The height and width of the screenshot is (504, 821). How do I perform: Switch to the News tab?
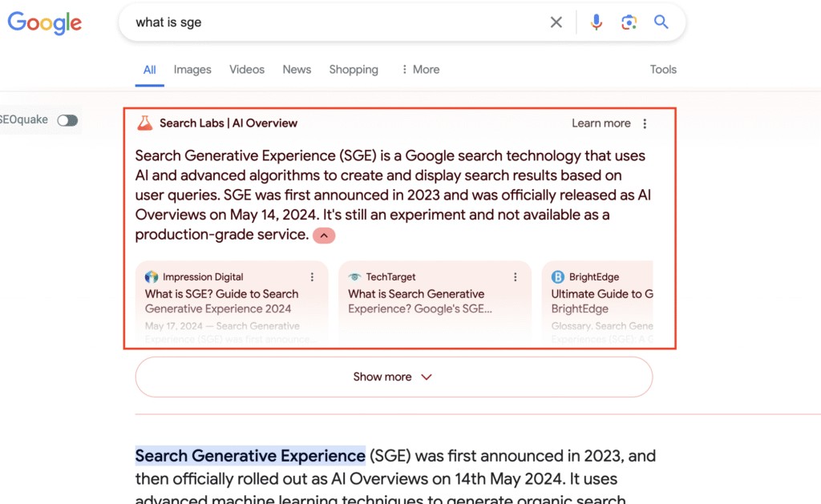click(x=297, y=70)
